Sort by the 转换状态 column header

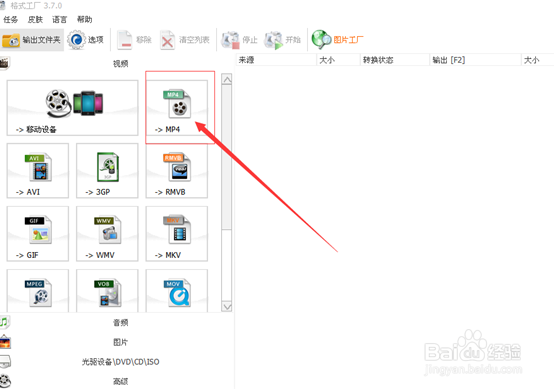pyautogui.click(x=395, y=60)
